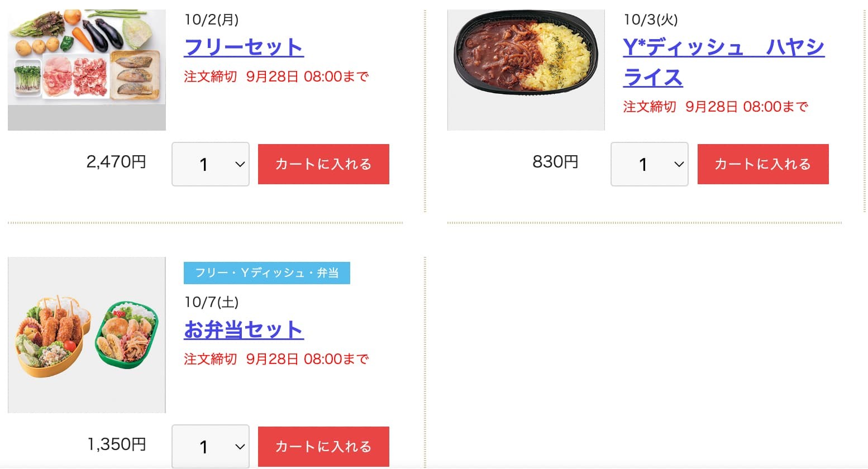Open the bento boxes product image
Viewport: 868px width, 469px height.
87,335
